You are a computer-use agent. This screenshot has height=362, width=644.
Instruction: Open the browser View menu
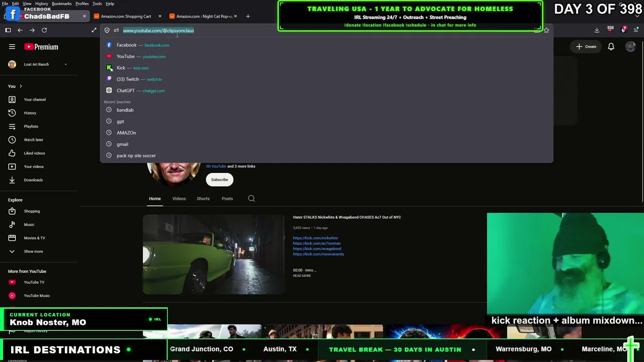point(27,4)
